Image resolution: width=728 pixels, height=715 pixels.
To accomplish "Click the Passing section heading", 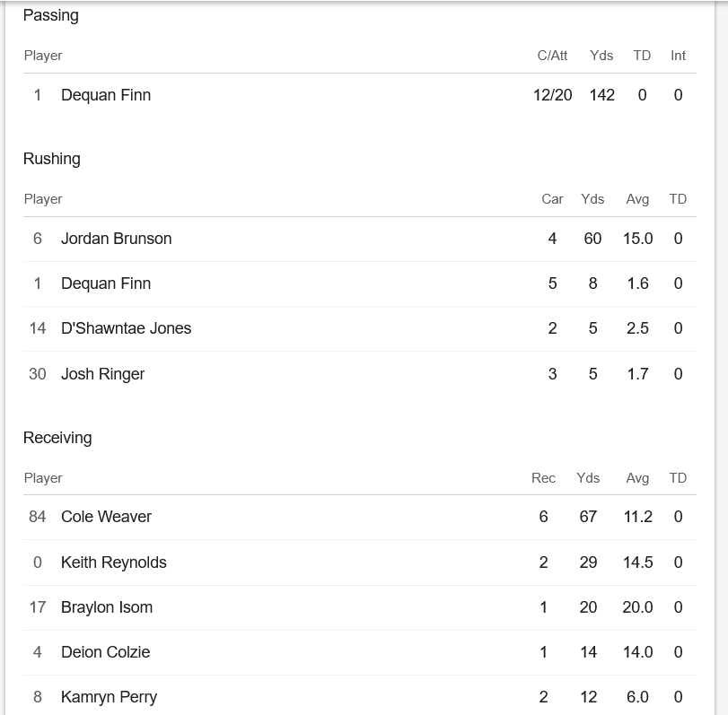I will coord(50,15).
